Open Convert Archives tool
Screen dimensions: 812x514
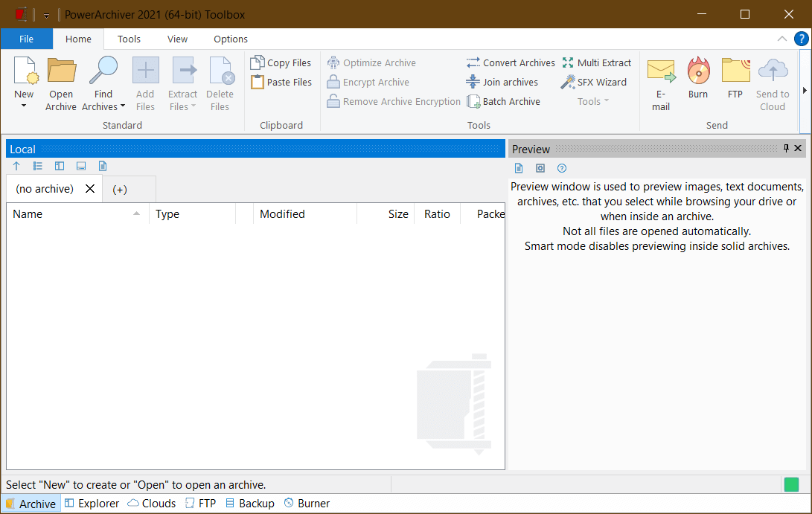[511, 62]
